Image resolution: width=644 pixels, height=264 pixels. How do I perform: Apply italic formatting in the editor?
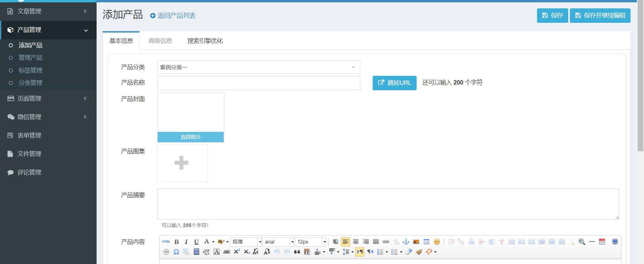(186, 242)
